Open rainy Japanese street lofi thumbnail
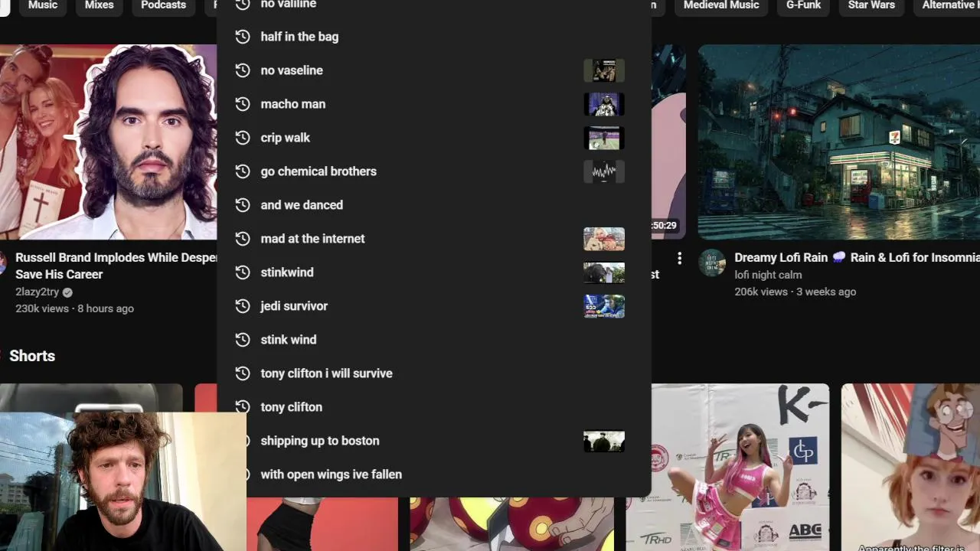The image size is (980, 551). point(839,142)
